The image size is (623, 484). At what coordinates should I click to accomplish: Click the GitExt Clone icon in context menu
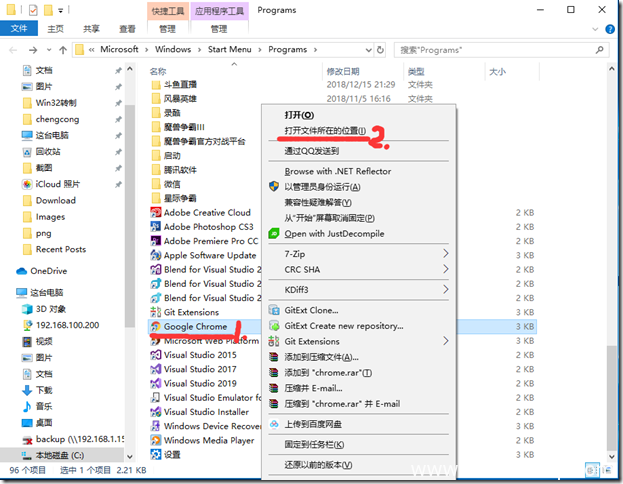point(273,310)
